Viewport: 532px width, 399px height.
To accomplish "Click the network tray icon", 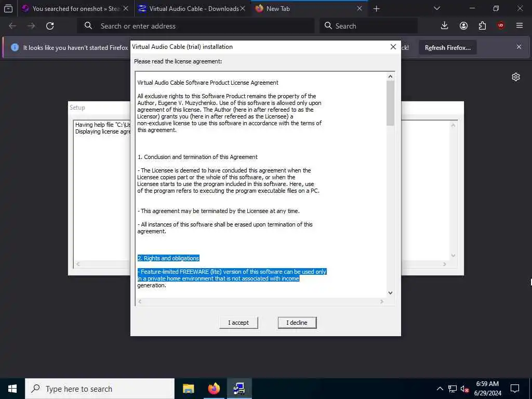I will pos(453,389).
